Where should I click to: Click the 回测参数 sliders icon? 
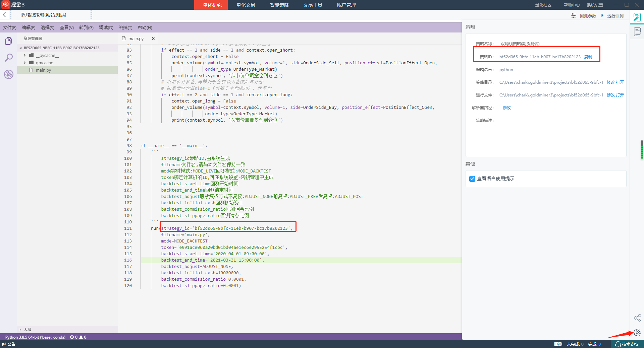pyautogui.click(x=574, y=16)
